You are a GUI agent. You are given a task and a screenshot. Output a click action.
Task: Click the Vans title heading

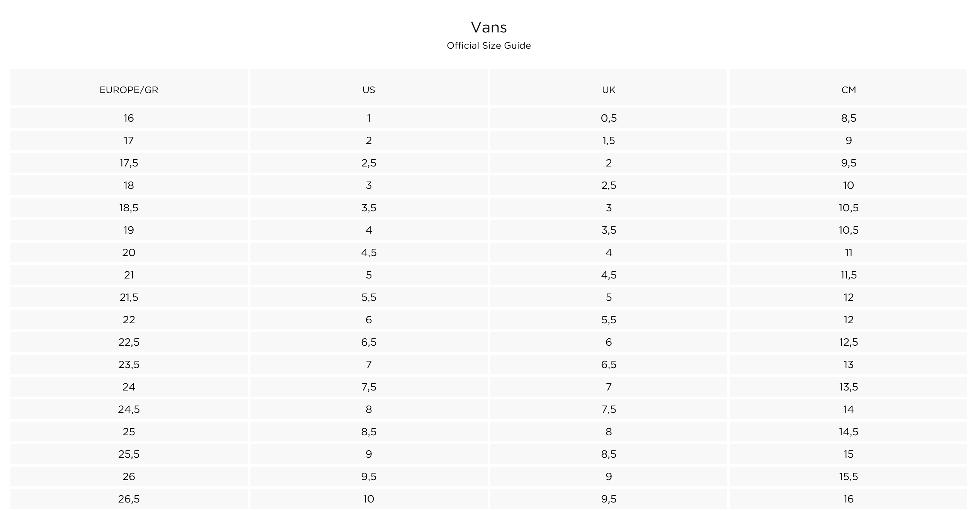click(489, 27)
